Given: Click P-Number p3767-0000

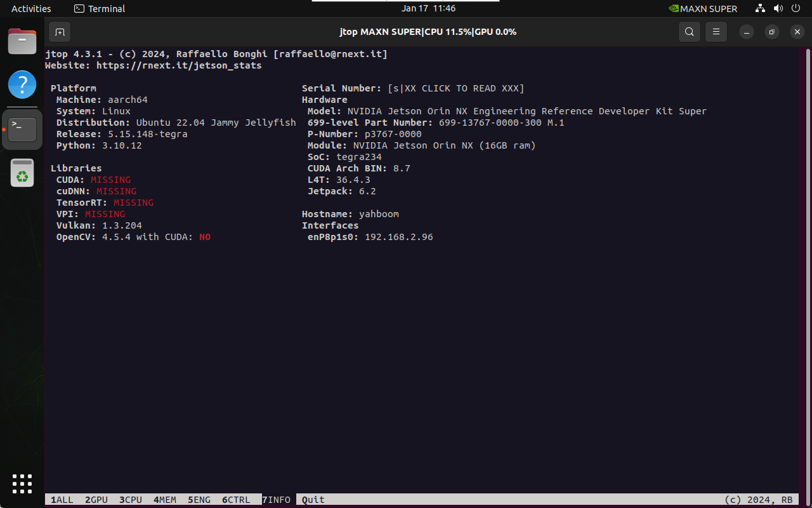Looking at the screenshot, I should coord(393,134).
